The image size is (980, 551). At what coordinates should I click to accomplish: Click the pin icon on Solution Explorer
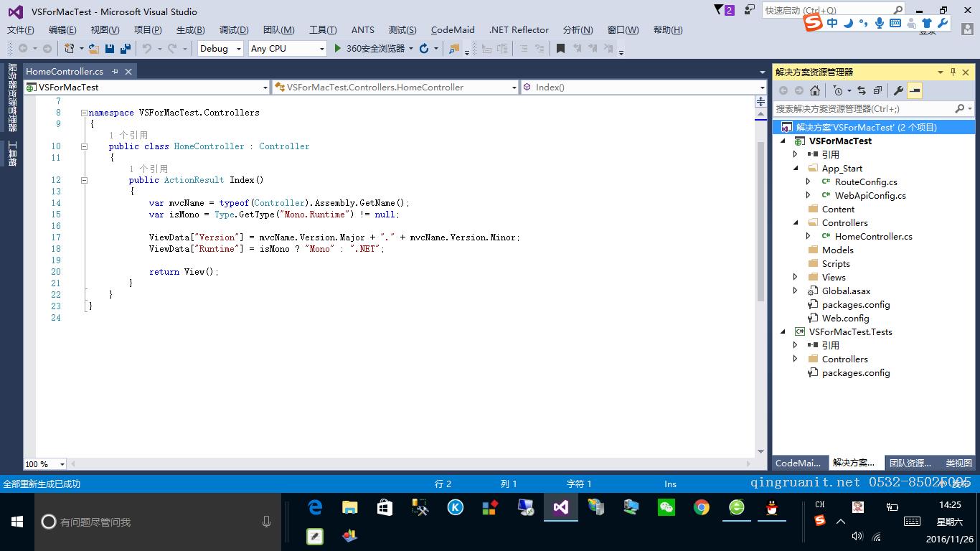pos(952,72)
